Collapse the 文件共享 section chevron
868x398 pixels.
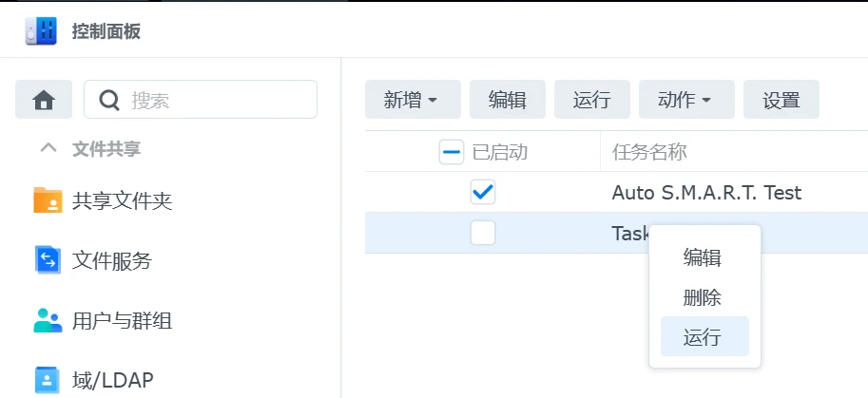48,149
